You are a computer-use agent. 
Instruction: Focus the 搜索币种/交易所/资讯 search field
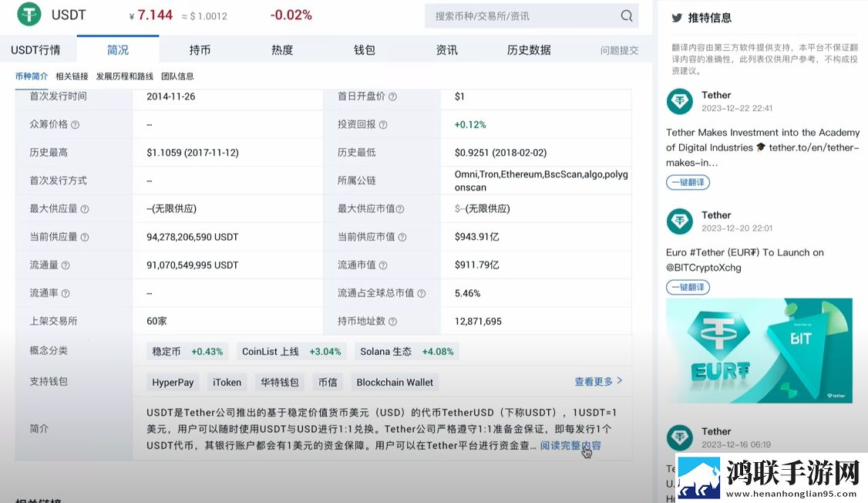531,15
